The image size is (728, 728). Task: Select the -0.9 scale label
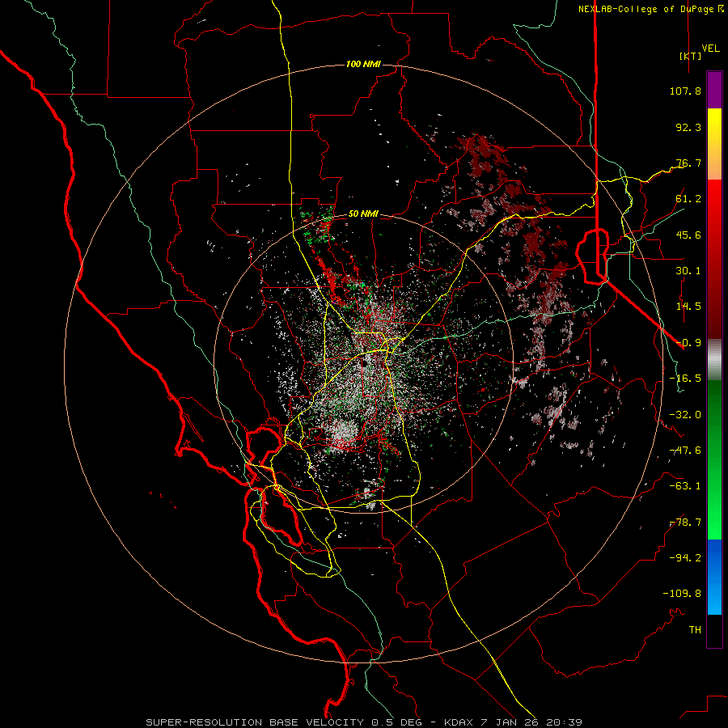[688, 343]
